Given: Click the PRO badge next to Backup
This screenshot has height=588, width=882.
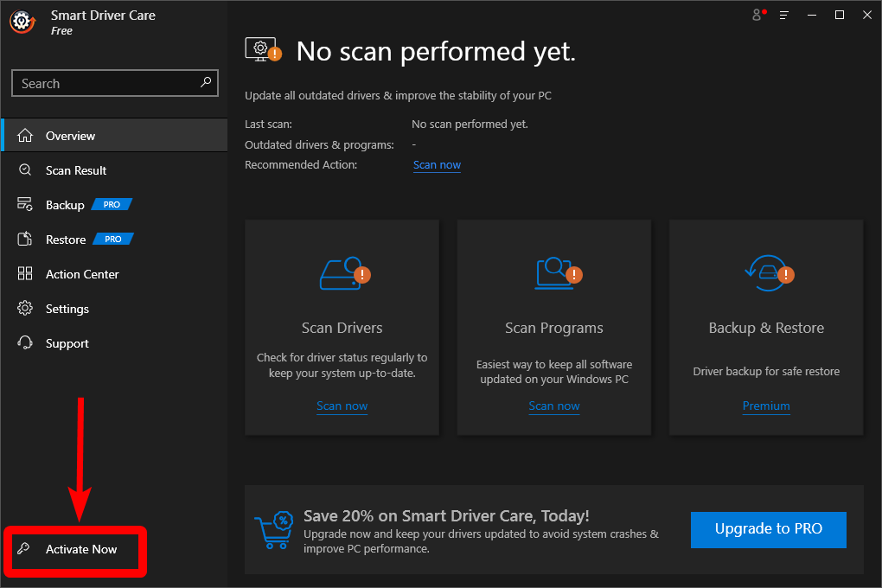Looking at the screenshot, I should pyautogui.click(x=112, y=204).
